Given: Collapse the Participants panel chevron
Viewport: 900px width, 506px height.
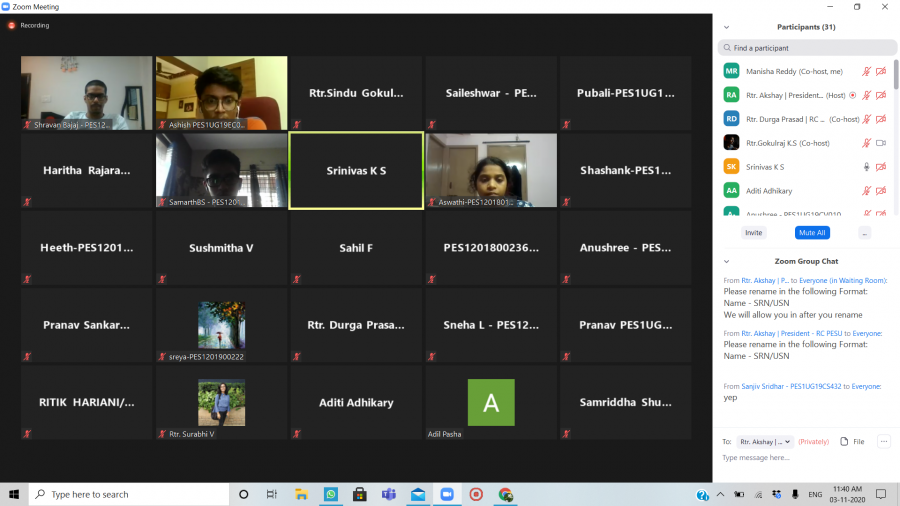Looking at the screenshot, I should pos(726,27).
